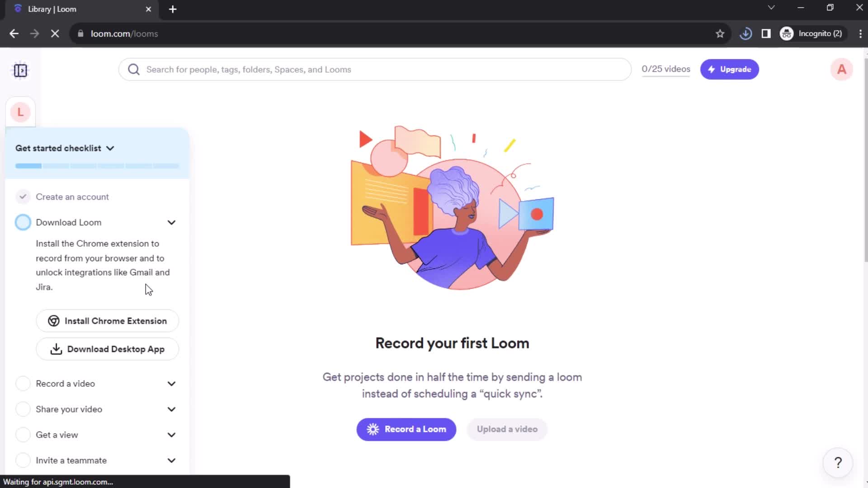Click the Upgrade button icon
Screen dimensions: 868x488
coord(712,69)
